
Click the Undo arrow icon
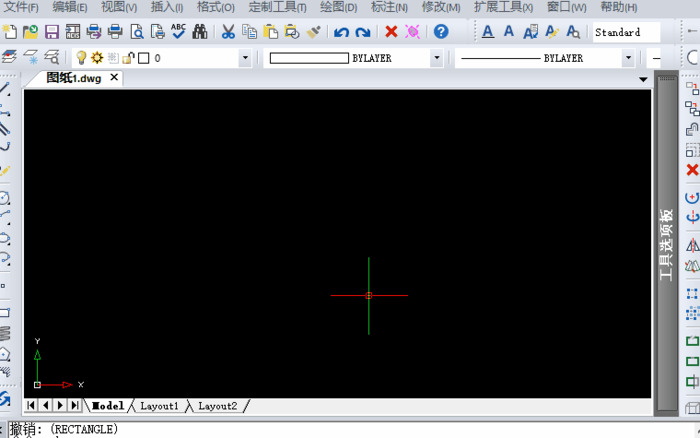click(341, 32)
